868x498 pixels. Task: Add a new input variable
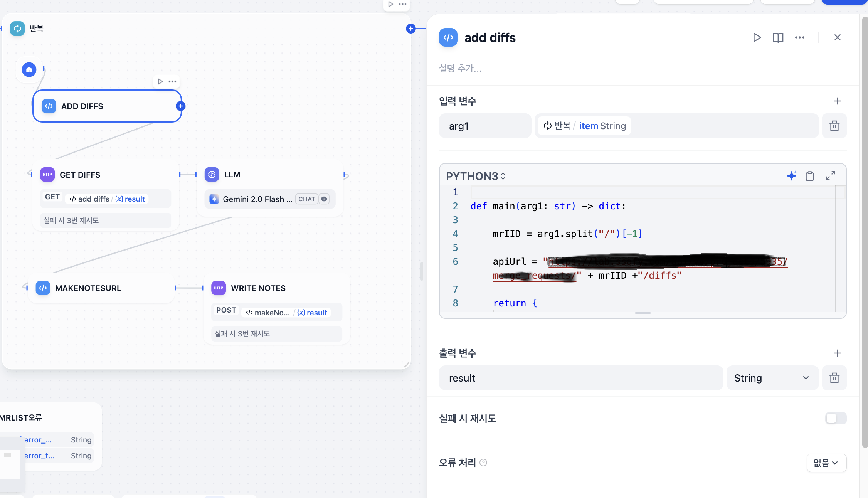coord(837,101)
